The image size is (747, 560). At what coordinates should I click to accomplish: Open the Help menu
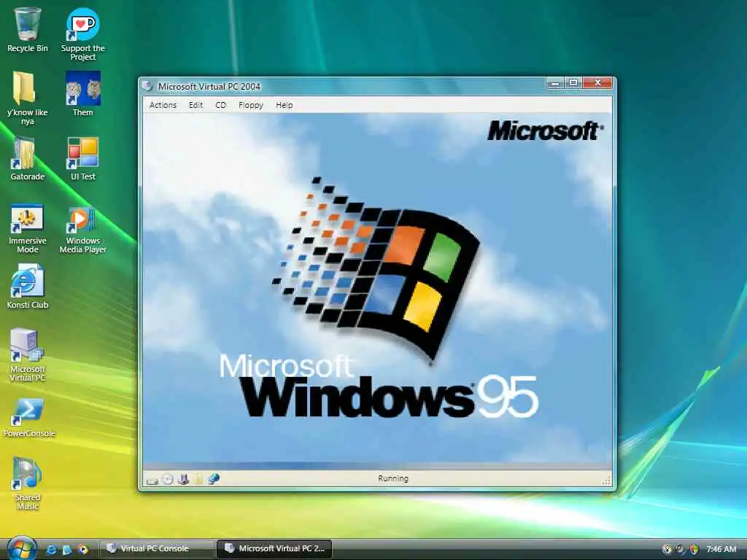point(285,105)
